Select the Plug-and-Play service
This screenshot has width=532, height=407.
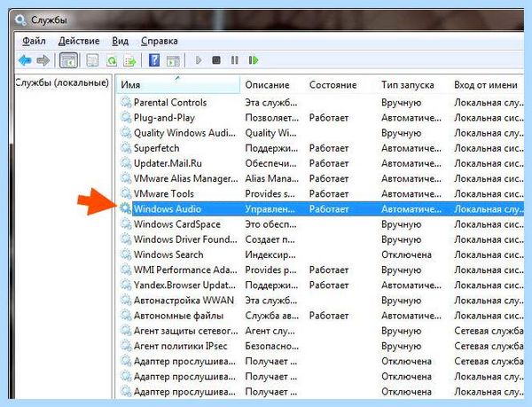point(164,118)
